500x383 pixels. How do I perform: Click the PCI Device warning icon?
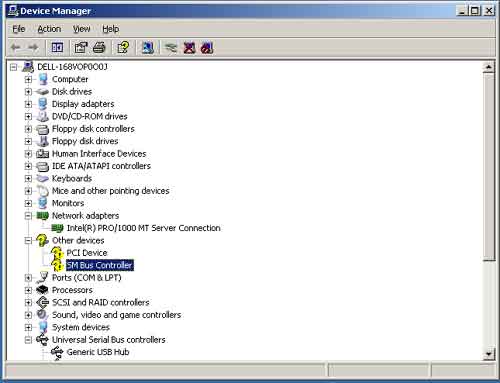click(57, 253)
